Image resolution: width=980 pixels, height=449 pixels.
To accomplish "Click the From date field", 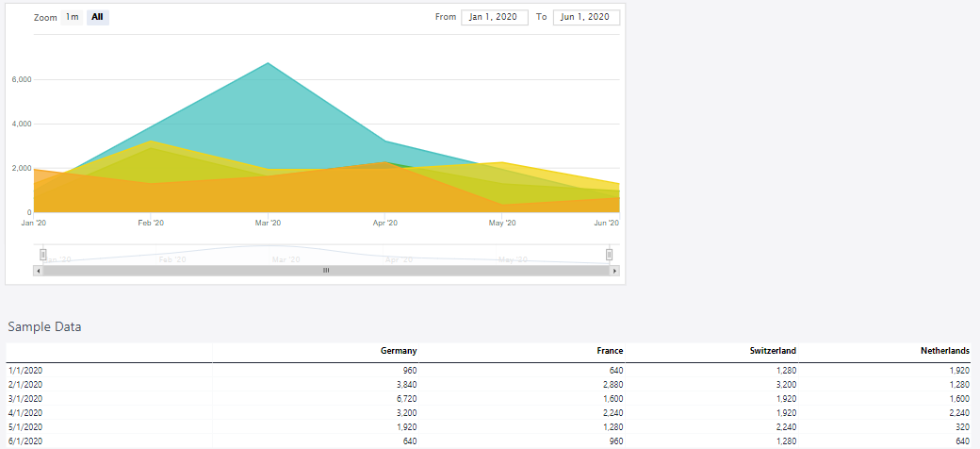I will pos(495,17).
